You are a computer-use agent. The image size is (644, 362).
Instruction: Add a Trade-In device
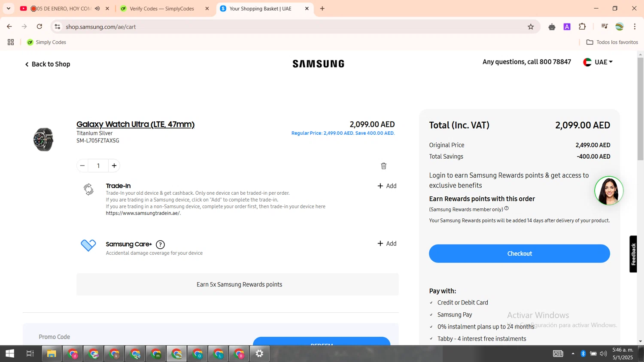pos(387,186)
